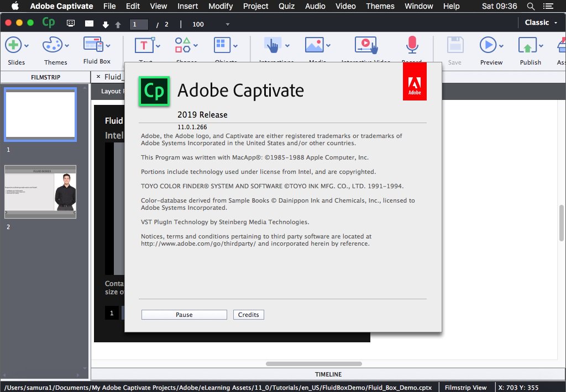Open the Apple menu
The image size is (566, 392).
tap(15, 6)
